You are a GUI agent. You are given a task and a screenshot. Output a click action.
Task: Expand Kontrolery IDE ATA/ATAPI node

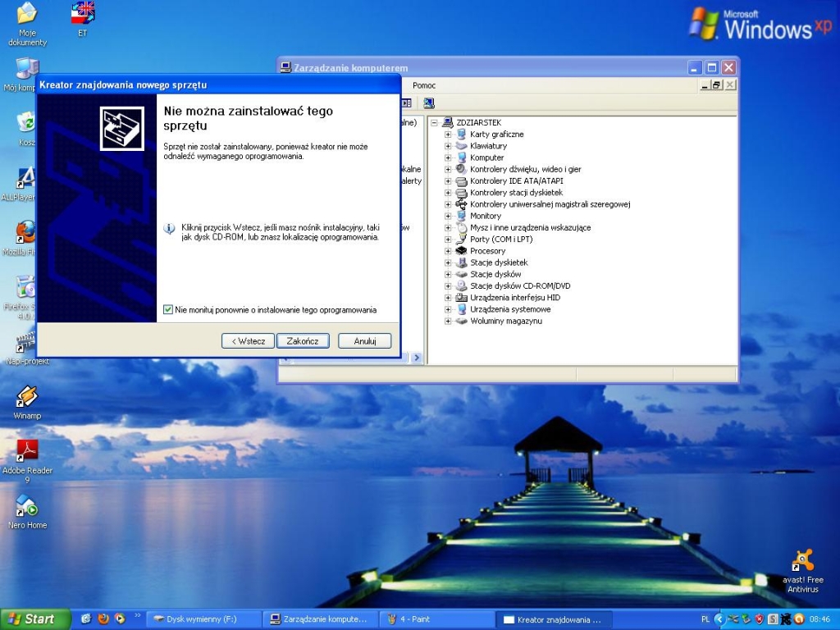pyautogui.click(x=448, y=180)
